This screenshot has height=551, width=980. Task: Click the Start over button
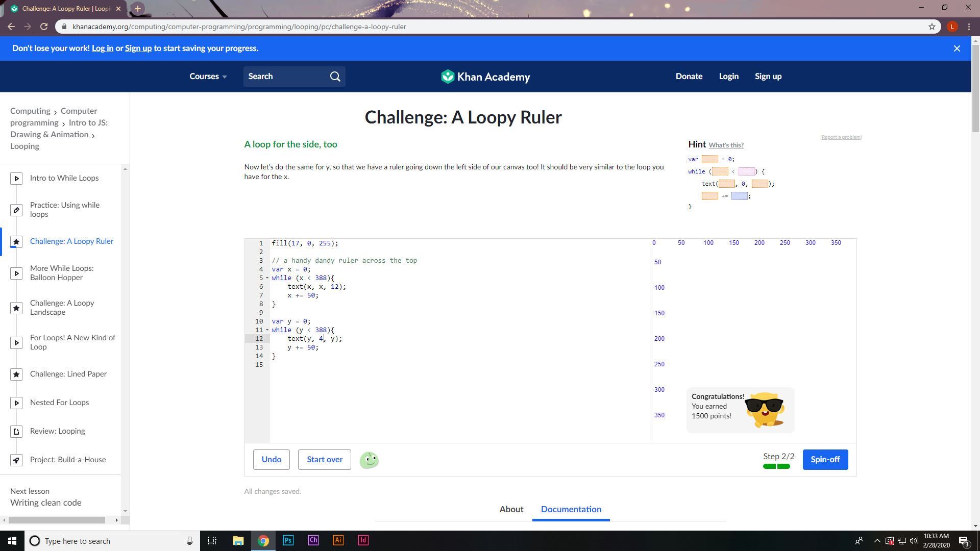pyautogui.click(x=324, y=460)
